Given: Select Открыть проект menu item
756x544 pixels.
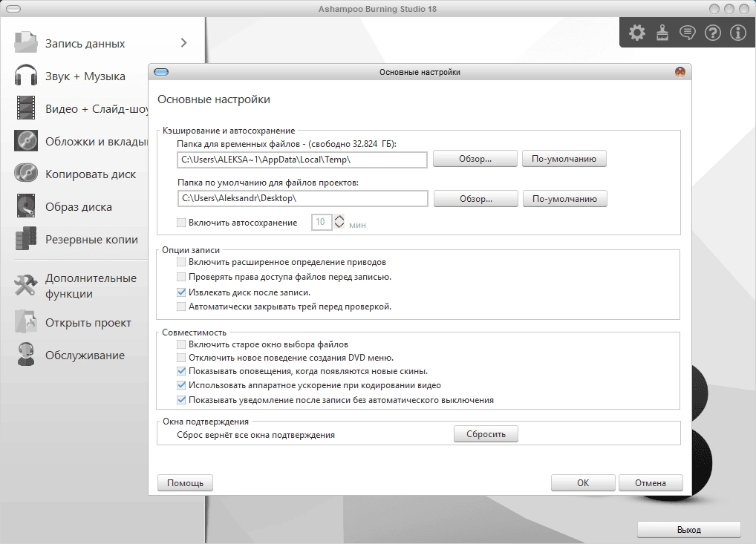Looking at the screenshot, I should pyautogui.click(x=88, y=323).
